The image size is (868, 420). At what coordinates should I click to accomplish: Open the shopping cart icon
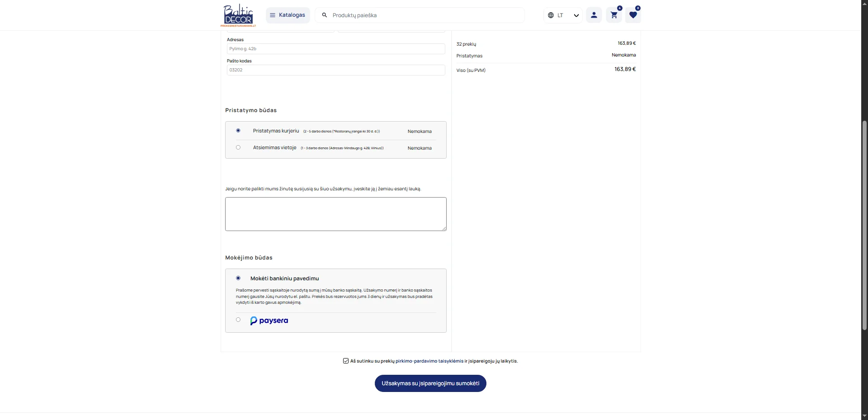pos(613,15)
